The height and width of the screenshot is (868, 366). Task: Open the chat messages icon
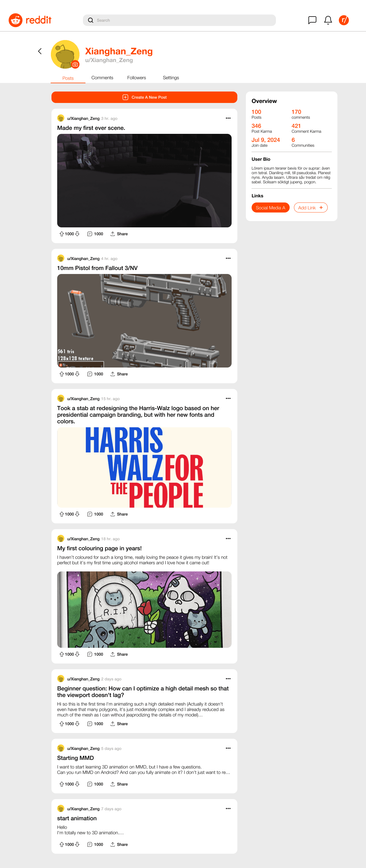click(312, 20)
